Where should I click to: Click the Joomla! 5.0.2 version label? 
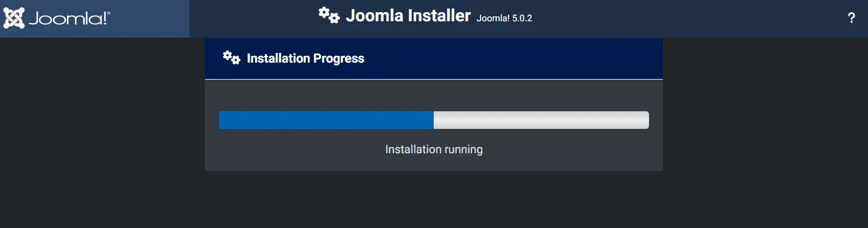pos(504,18)
